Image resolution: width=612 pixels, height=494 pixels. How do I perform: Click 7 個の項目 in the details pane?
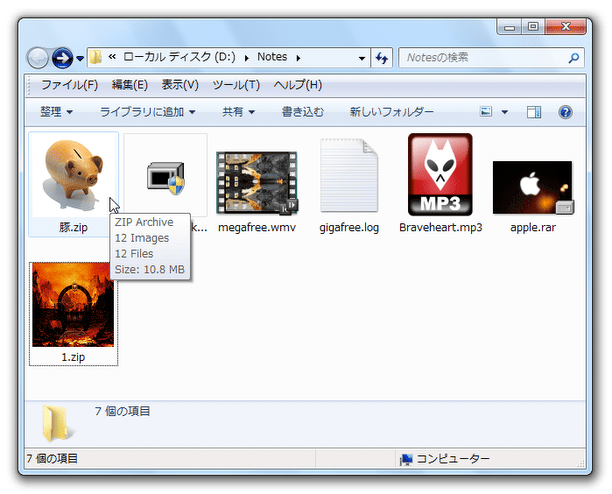click(x=122, y=411)
